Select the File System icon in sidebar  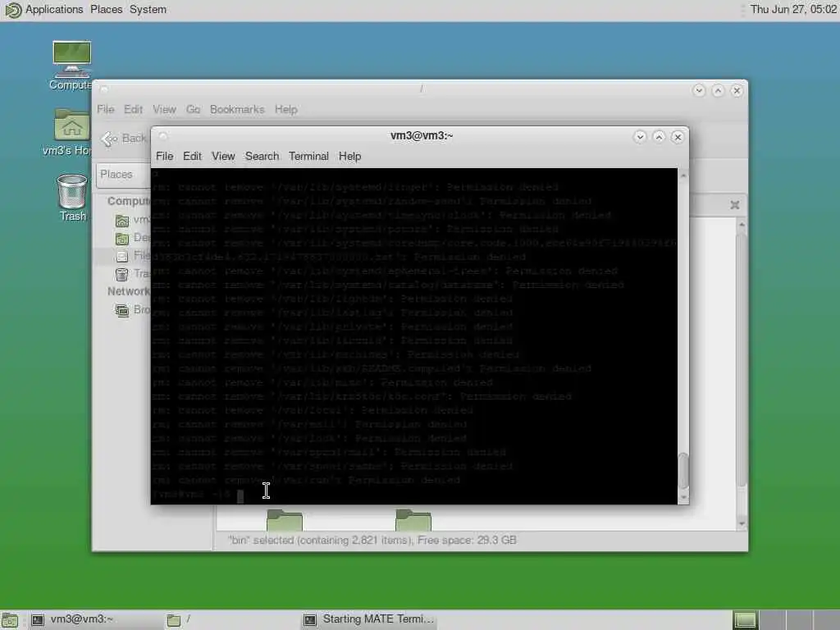pos(122,256)
